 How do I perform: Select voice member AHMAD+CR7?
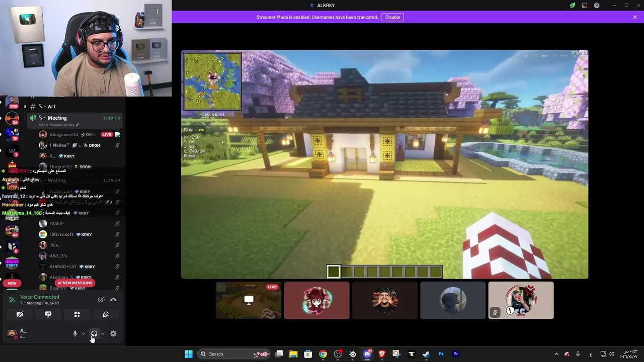(x=79, y=266)
